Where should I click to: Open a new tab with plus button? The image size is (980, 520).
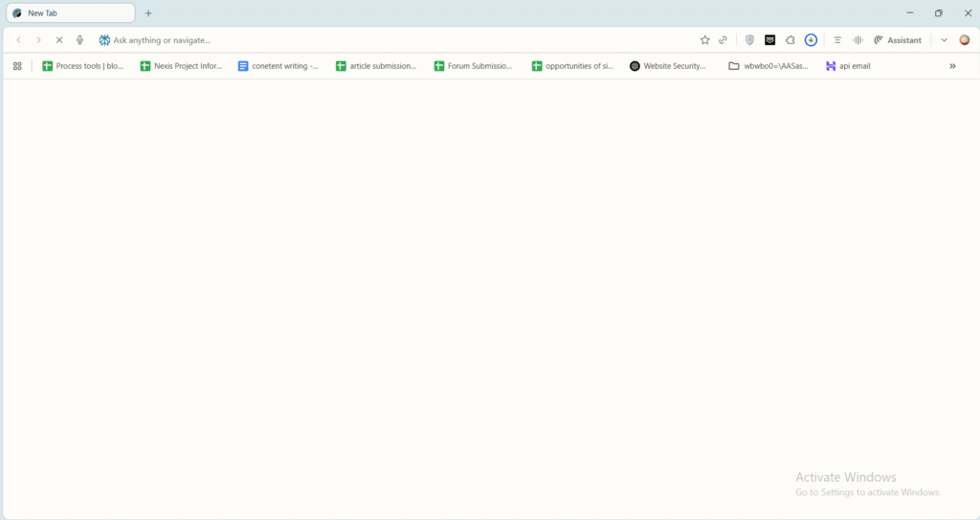(x=148, y=13)
